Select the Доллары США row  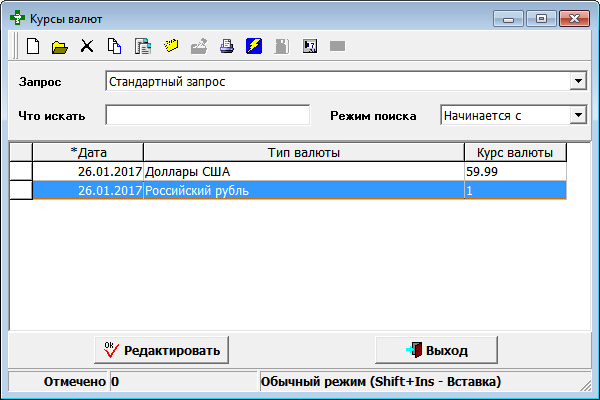(300, 171)
